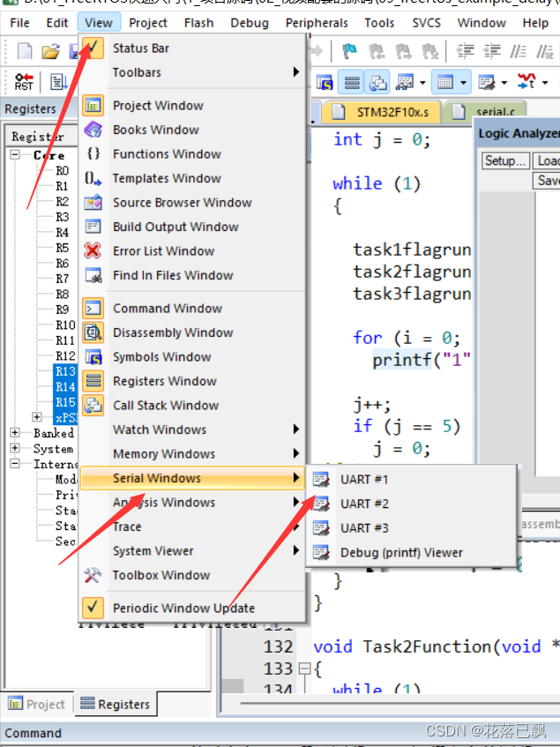
Task: Click the Books Window icon
Action: 93,130
